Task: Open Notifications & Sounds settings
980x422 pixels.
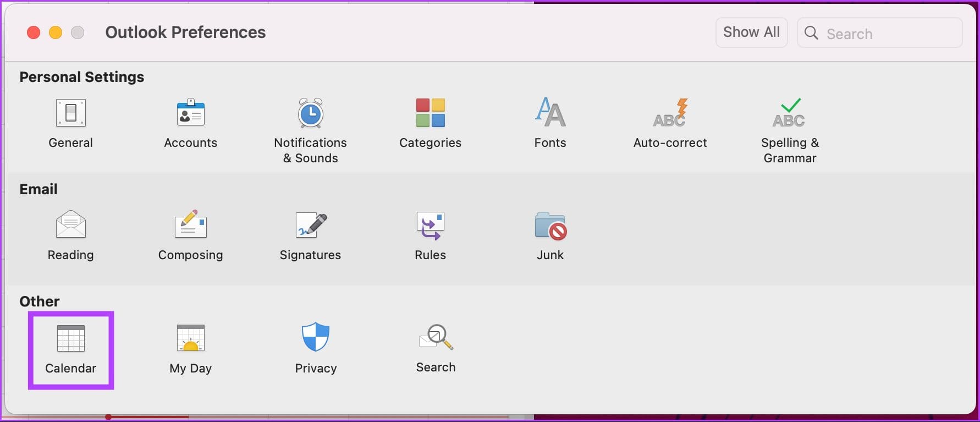Action: pyautogui.click(x=310, y=131)
